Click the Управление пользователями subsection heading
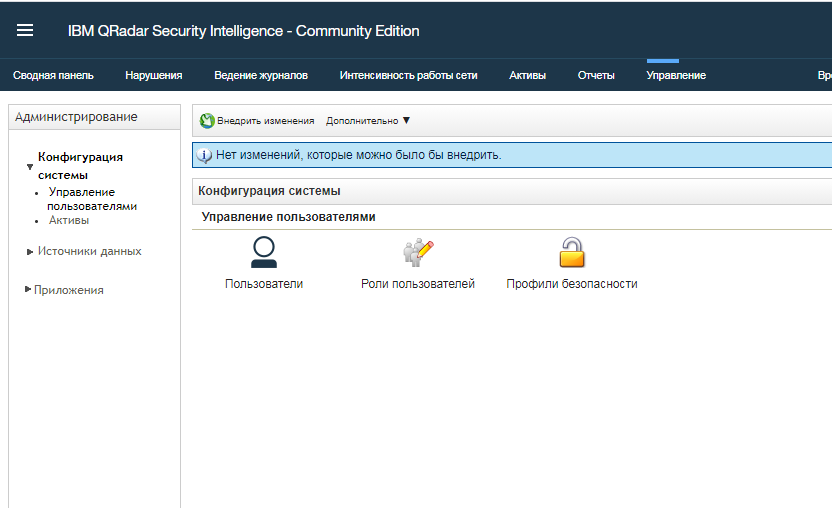 [289, 217]
